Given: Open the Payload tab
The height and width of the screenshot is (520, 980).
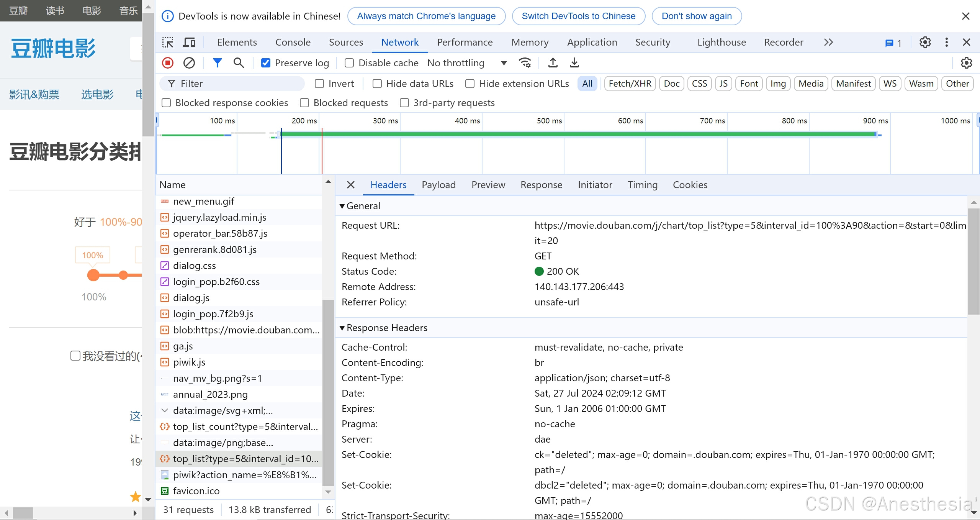Looking at the screenshot, I should tap(438, 185).
